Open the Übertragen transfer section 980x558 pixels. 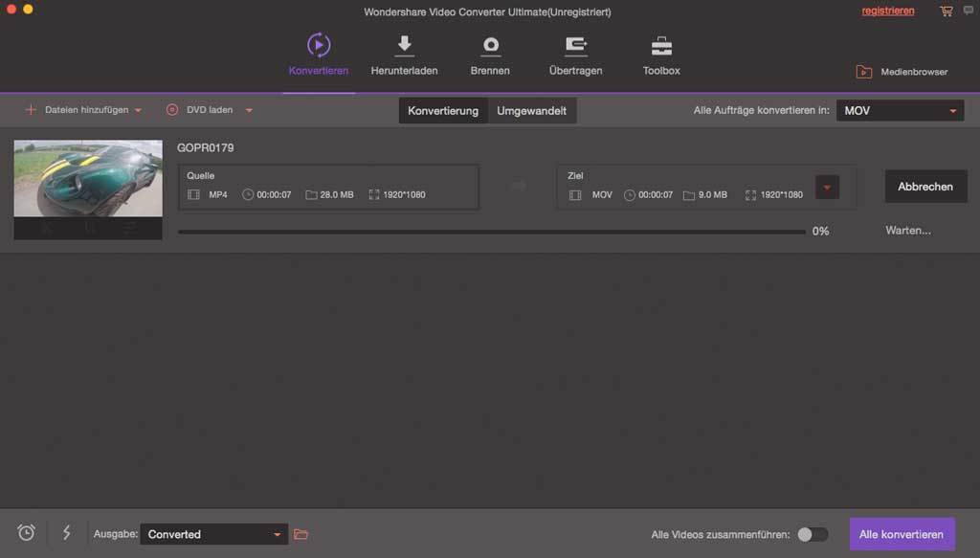[x=575, y=55]
